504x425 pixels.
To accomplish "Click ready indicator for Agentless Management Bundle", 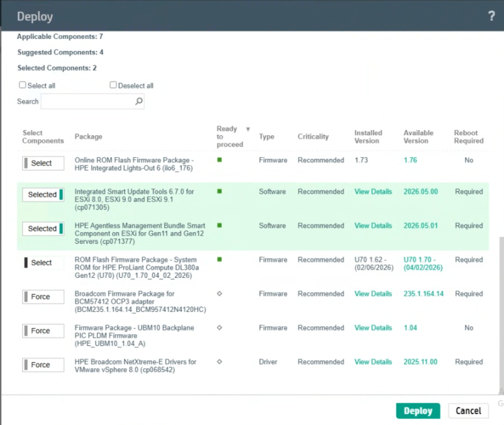I will (x=220, y=226).
